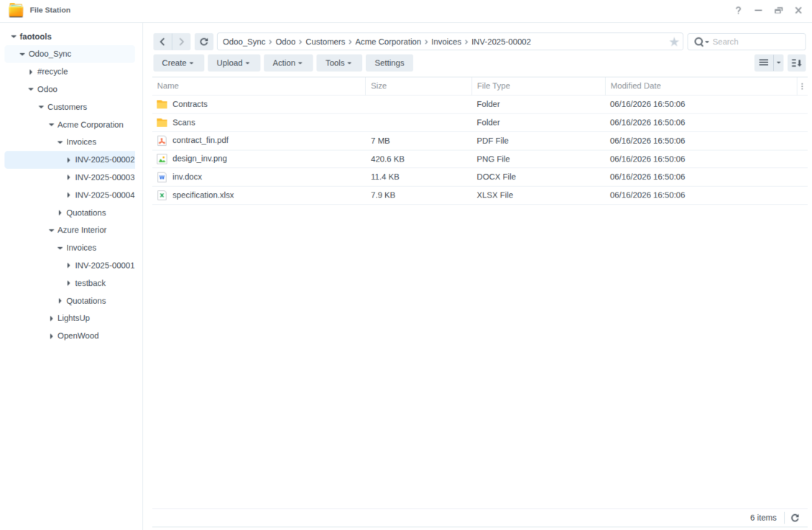
Task: Select the contract_fin.pdf file name
Action: pos(200,140)
